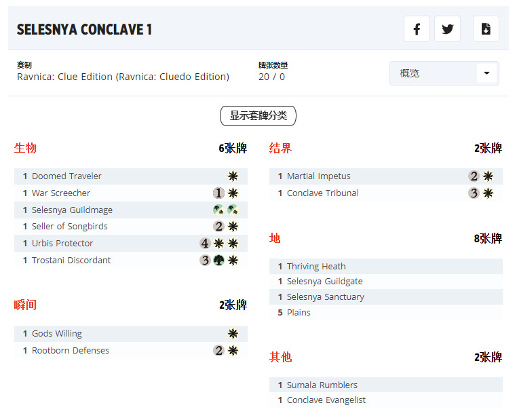Screen dimensions: 517x420
Task: Click the white mana symbol beside Gods Willing
Action: [x=233, y=334]
